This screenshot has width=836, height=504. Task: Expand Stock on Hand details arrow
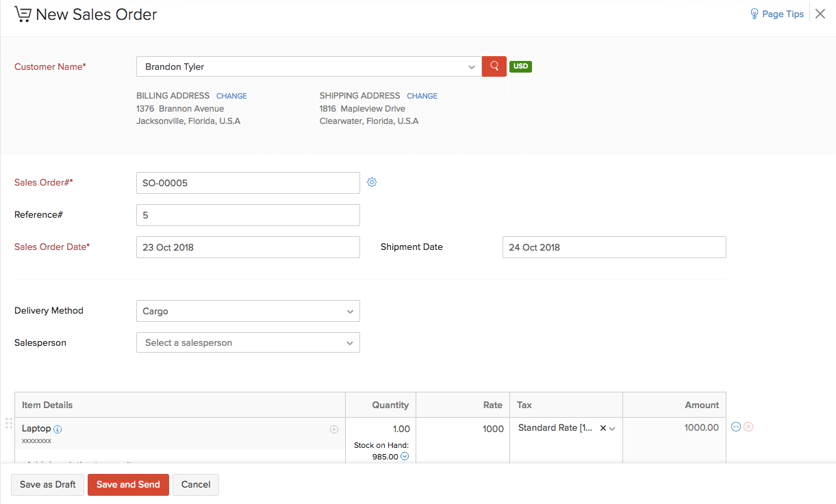[405, 457]
